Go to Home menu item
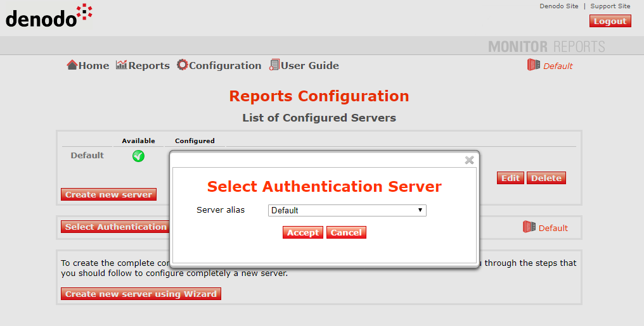 point(94,66)
